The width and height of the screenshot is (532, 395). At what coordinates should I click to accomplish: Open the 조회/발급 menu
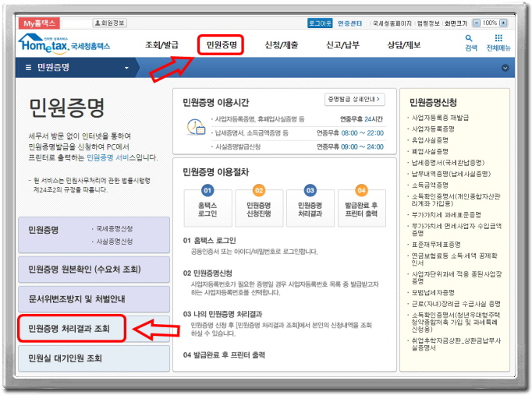click(x=161, y=44)
